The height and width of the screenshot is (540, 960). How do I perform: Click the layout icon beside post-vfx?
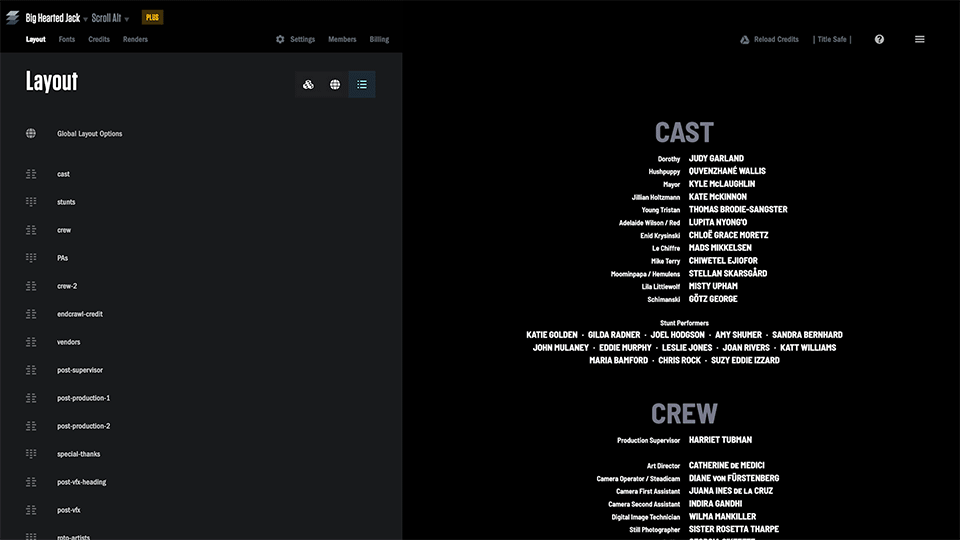click(x=31, y=510)
